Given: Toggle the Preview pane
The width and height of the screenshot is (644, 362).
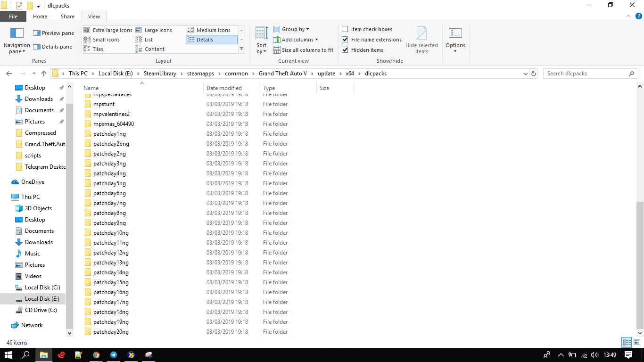Looking at the screenshot, I should click(x=53, y=33).
